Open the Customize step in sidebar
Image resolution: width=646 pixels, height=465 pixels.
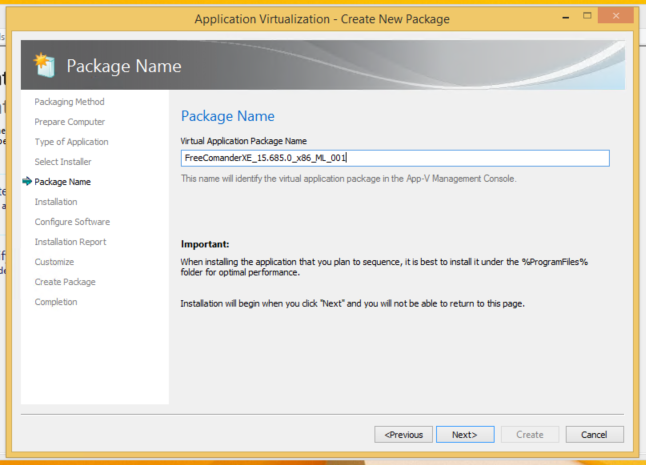point(54,262)
